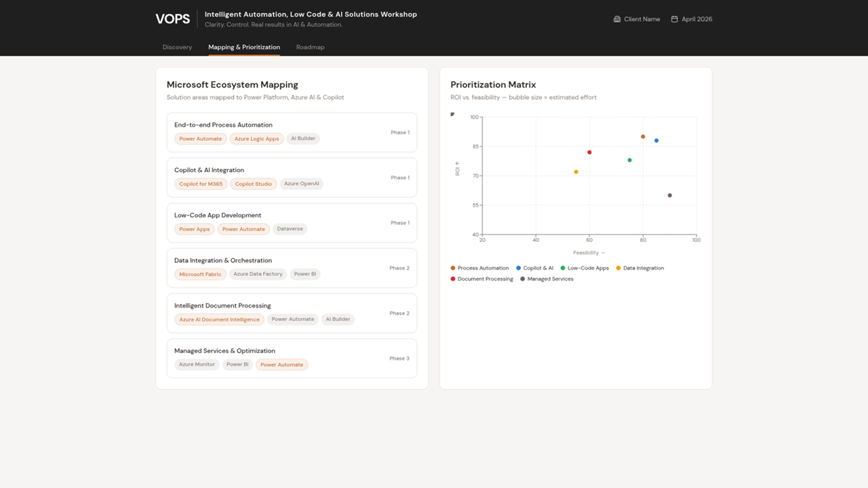Viewport: 868px width, 488px height.
Task: Toggle Data Integration series in chart legend
Action: coord(639,268)
